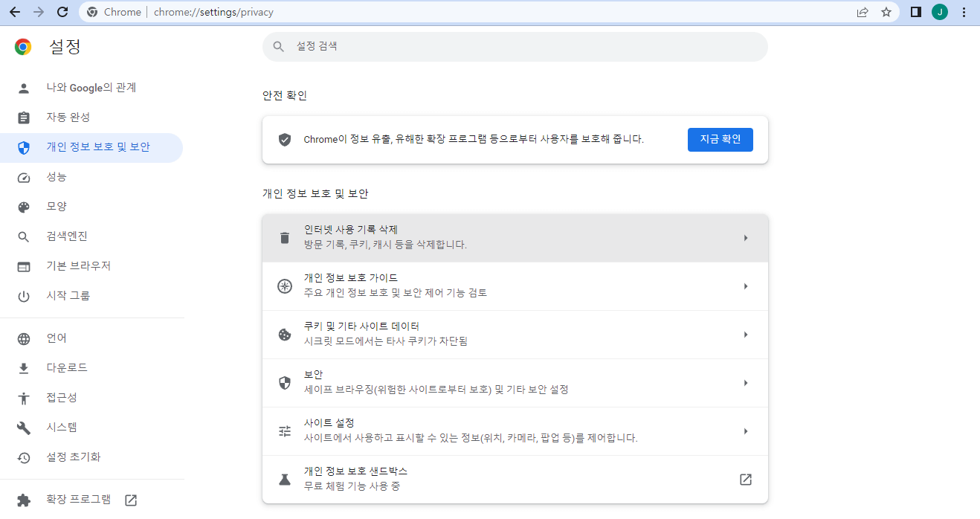The image size is (980, 519).
Task: Expand the 보안 settings row chevron
Action: 745,382
